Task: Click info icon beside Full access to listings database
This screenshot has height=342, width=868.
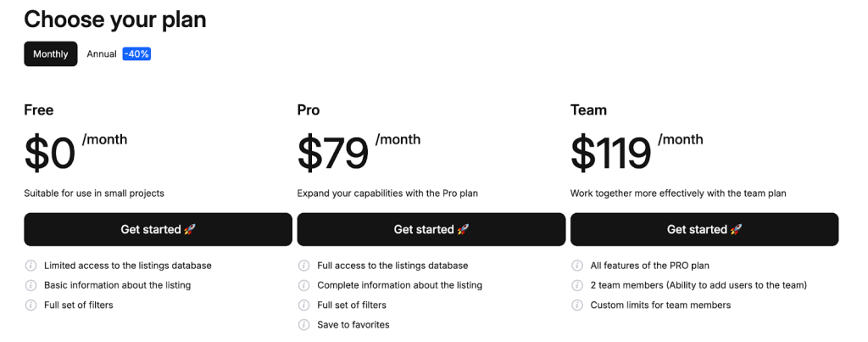Action: pos(303,266)
